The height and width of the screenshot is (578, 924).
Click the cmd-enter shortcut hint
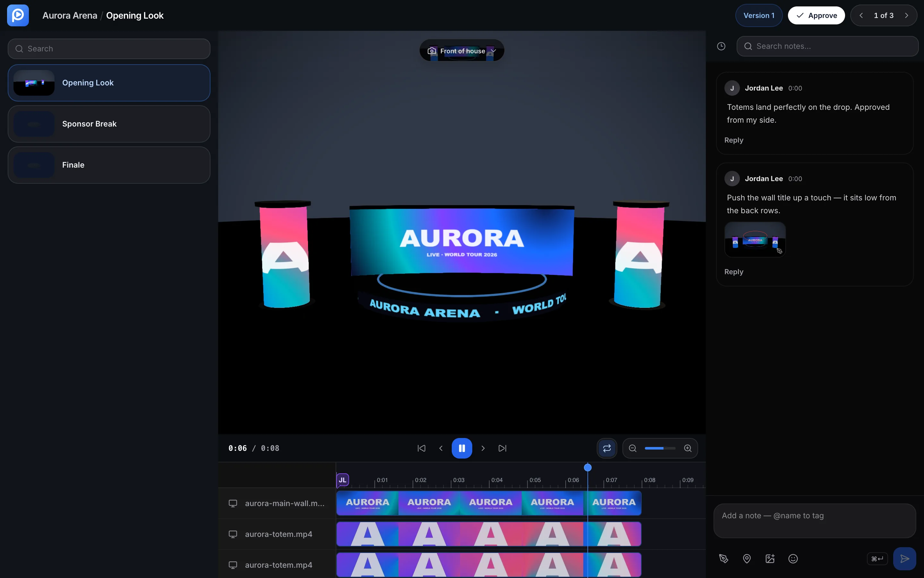pos(877,558)
